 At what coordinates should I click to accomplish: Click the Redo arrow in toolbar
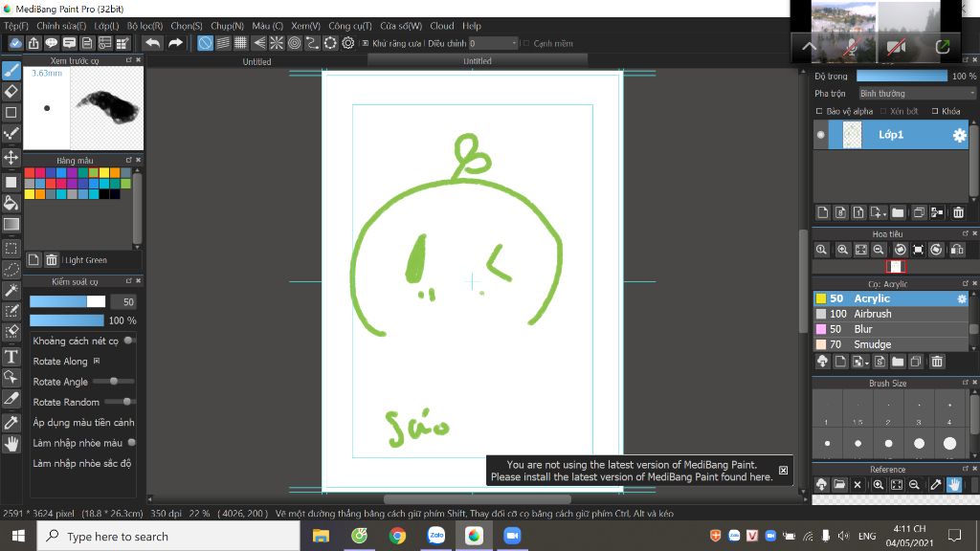176,43
